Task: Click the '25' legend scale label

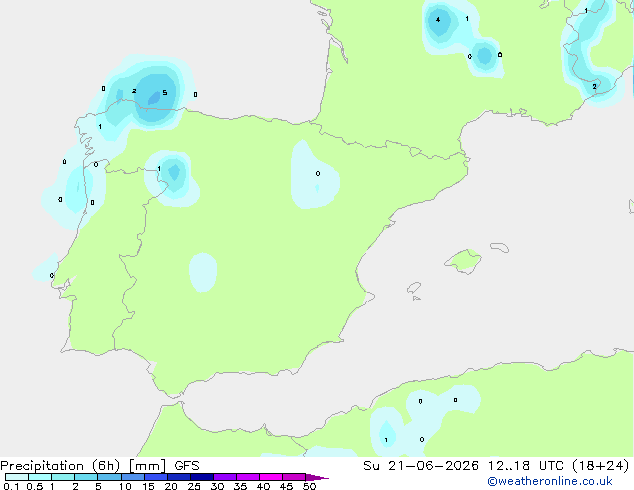Action: (194, 486)
